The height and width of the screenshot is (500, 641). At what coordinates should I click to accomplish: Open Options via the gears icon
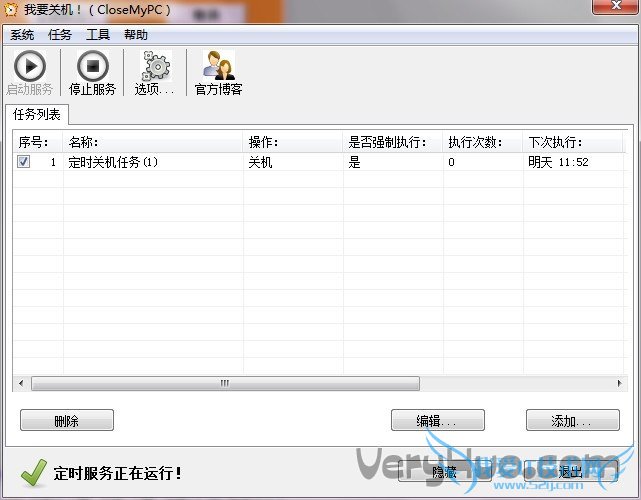[x=155, y=66]
